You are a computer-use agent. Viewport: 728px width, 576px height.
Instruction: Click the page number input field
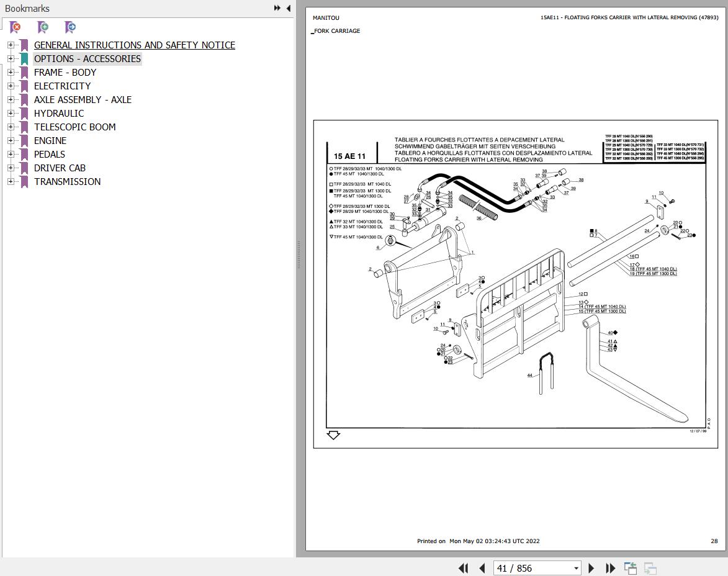coord(533,568)
